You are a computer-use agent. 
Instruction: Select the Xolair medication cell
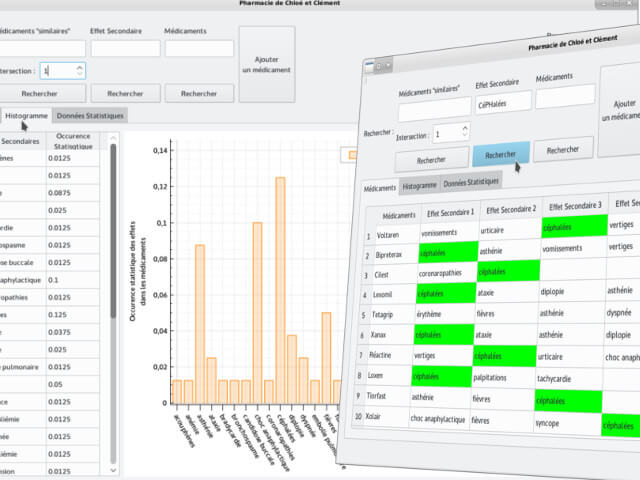click(x=384, y=416)
